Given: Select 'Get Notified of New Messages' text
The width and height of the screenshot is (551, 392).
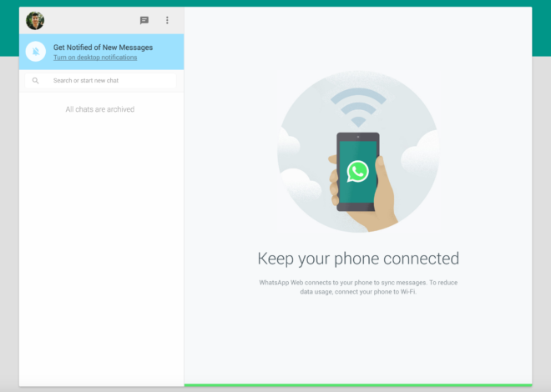Looking at the screenshot, I should 103,48.
